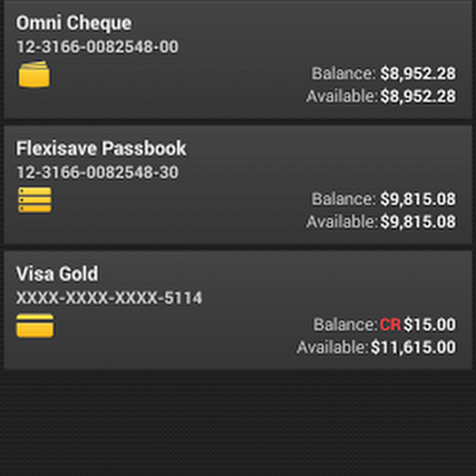476x476 pixels.
Task: Tap the Visa Gold available $11,615.00
Action: [x=413, y=347]
